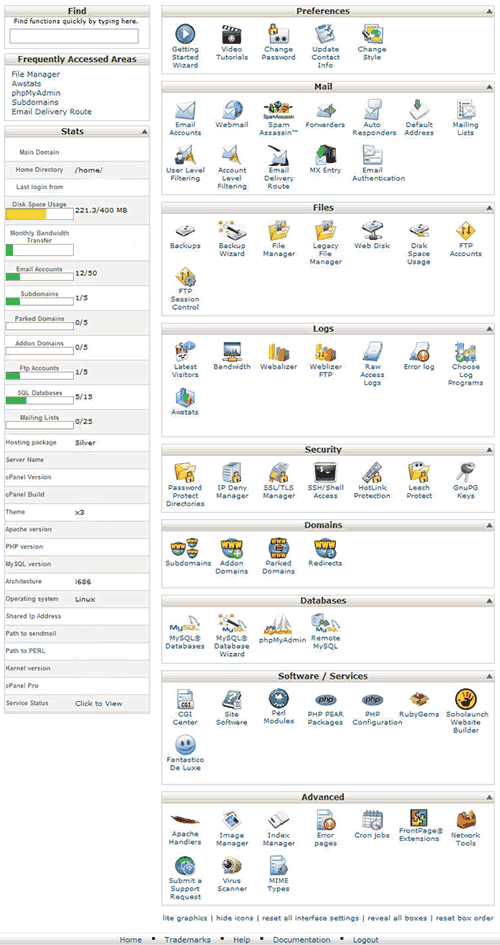
Task: Open File Manager from Frequently Accessed Areas
Action: pyautogui.click(x=36, y=74)
